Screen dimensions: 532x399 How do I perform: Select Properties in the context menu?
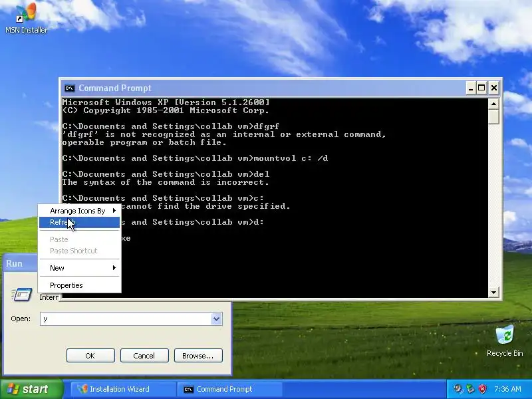pos(79,285)
